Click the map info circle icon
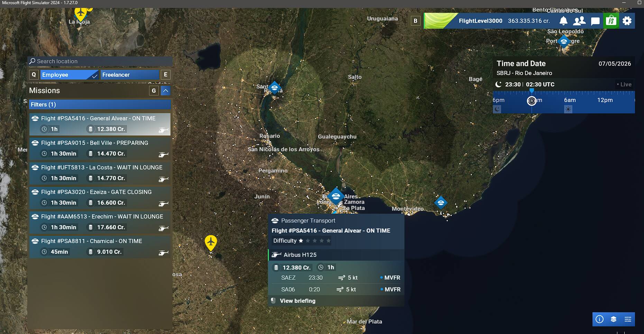Viewport: 644px width, 334px height. [599, 319]
